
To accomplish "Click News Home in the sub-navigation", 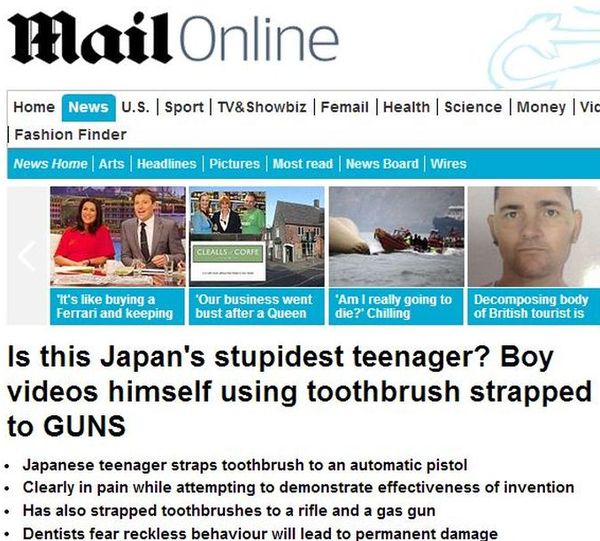I will point(51,164).
